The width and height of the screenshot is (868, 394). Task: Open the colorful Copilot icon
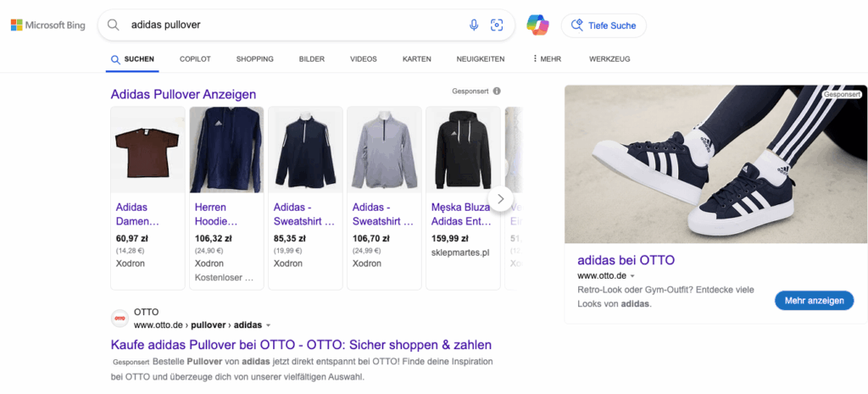pyautogui.click(x=537, y=25)
